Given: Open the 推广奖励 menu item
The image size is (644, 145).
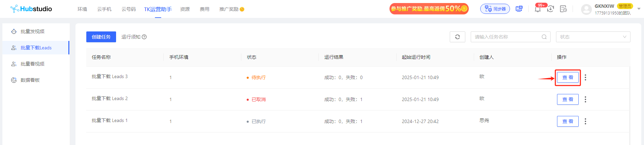Looking at the screenshot, I should [x=231, y=9].
